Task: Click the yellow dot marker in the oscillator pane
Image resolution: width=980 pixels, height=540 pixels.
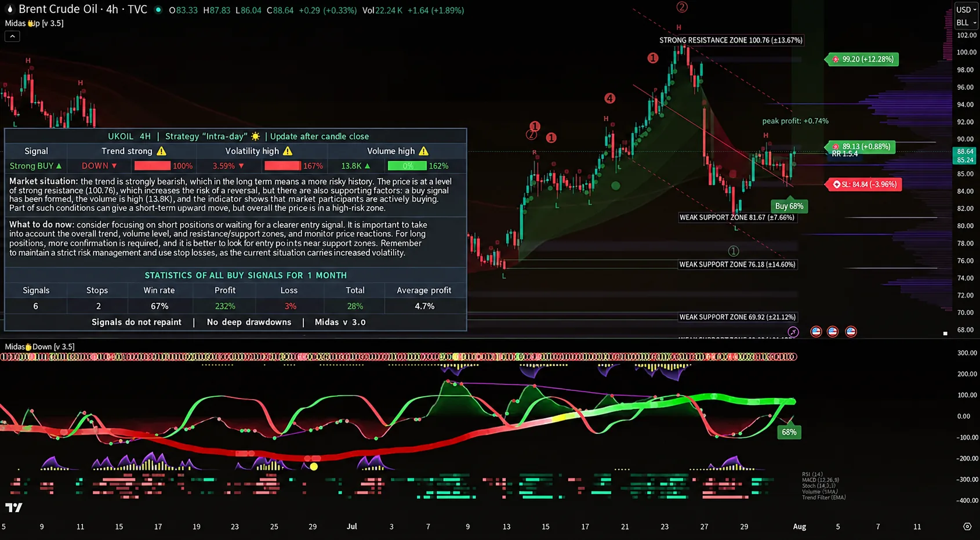Action: tap(314, 466)
